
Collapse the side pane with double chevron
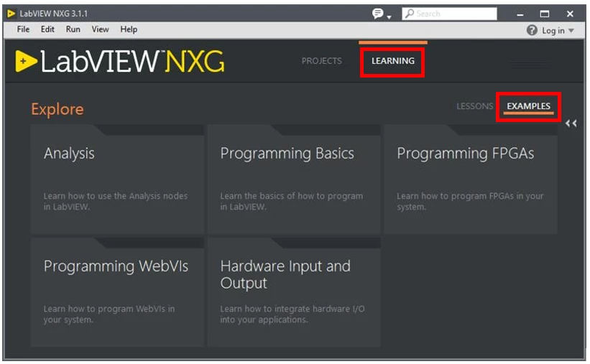pos(571,123)
